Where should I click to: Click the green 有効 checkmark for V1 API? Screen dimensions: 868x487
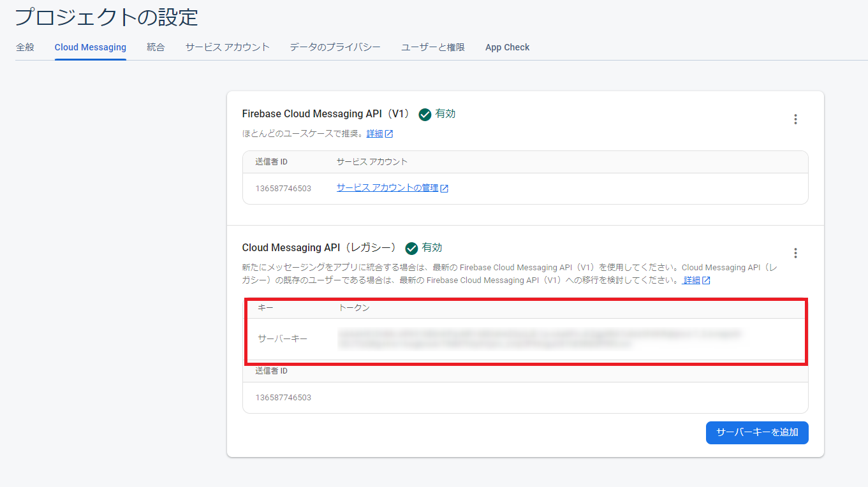(x=425, y=115)
